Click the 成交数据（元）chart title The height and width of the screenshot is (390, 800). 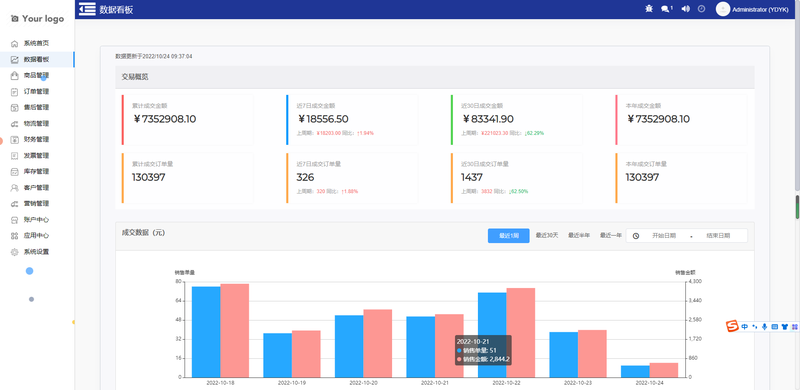(143, 233)
